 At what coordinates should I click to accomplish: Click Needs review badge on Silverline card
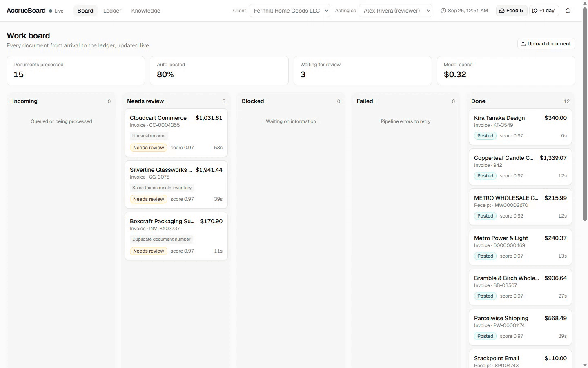pyautogui.click(x=149, y=199)
